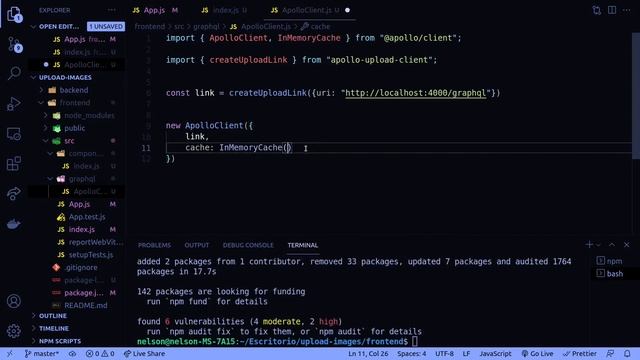Open the Live Share activity icon
Viewport: 640px width, 360px height.
click(x=13, y=193)
